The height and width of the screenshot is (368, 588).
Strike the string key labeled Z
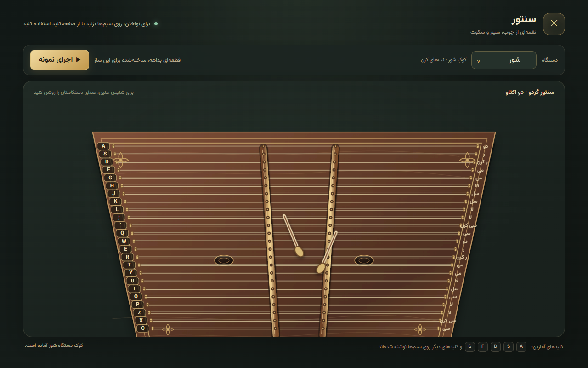click(139, 312)
